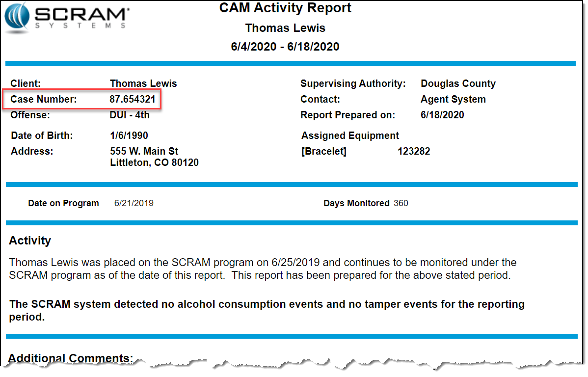Click the Agent System contact value
Screen dimensions: 588x377
pyautogui.click(x=453, y=99)
